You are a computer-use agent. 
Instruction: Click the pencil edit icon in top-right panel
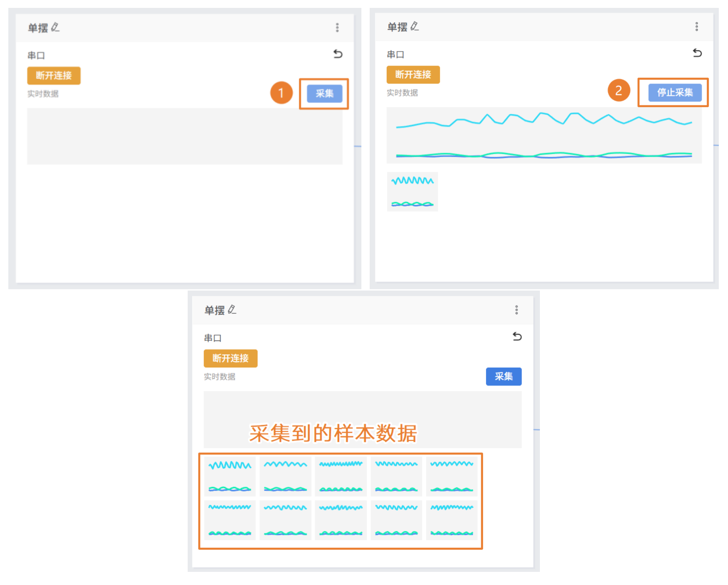415,27
